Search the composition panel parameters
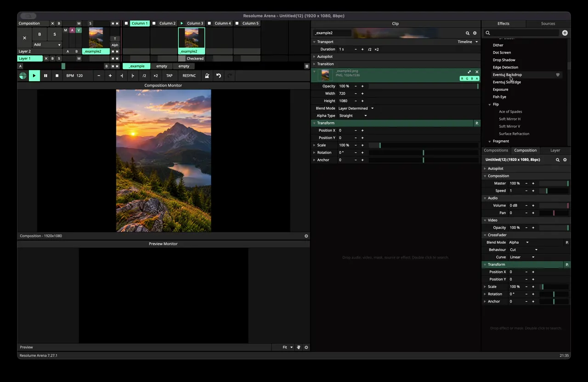The width and height of the screenshot is (588, 382). tap(558, 160)
